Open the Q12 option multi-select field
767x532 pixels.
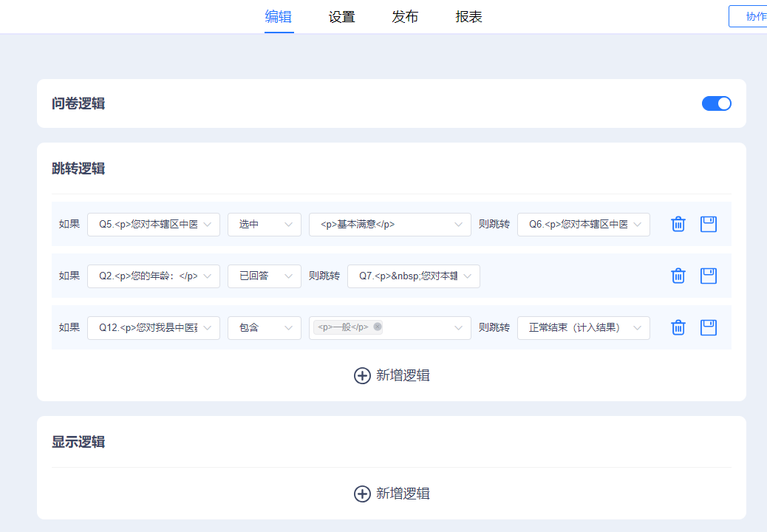click(390, 327)
